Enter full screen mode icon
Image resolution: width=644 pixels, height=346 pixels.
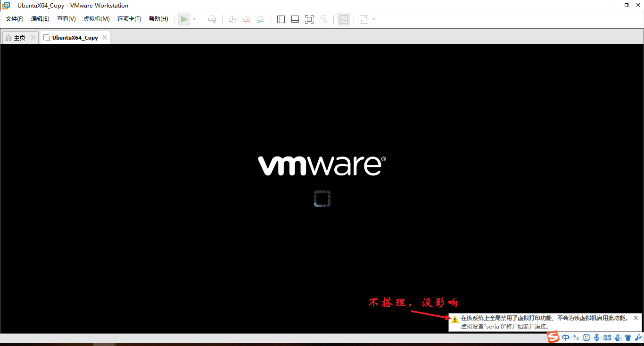(x=309, y=19)
